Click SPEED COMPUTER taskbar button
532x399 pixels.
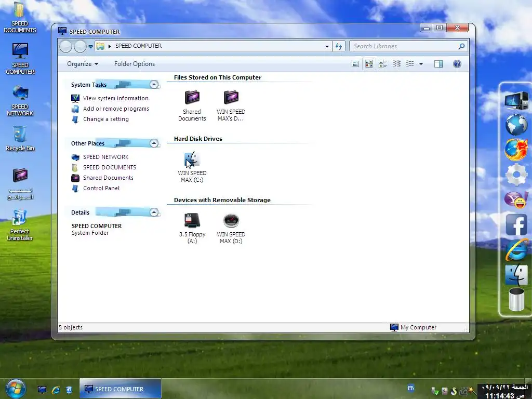[120, 389]
